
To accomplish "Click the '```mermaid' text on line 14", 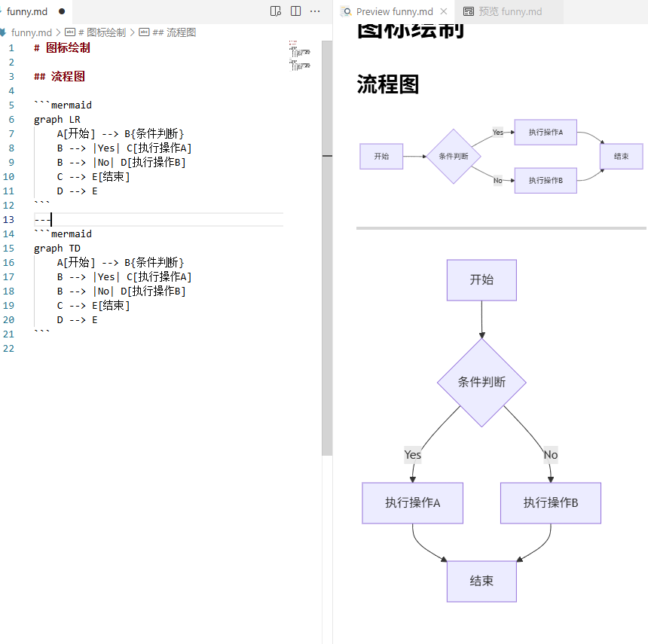I will (63, 233).
